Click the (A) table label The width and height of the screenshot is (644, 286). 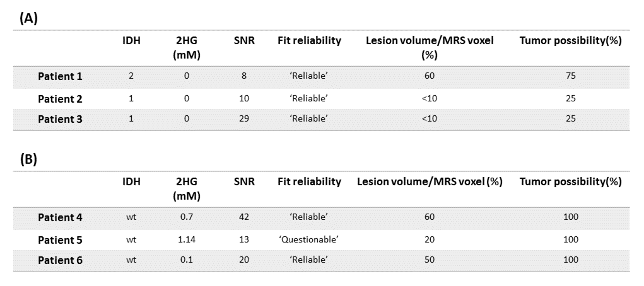29,18
